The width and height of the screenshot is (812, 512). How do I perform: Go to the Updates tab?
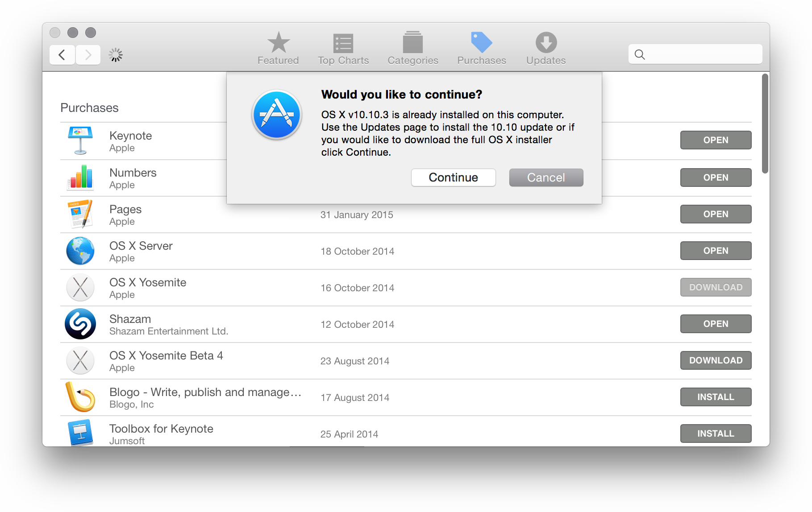(546, 48)
